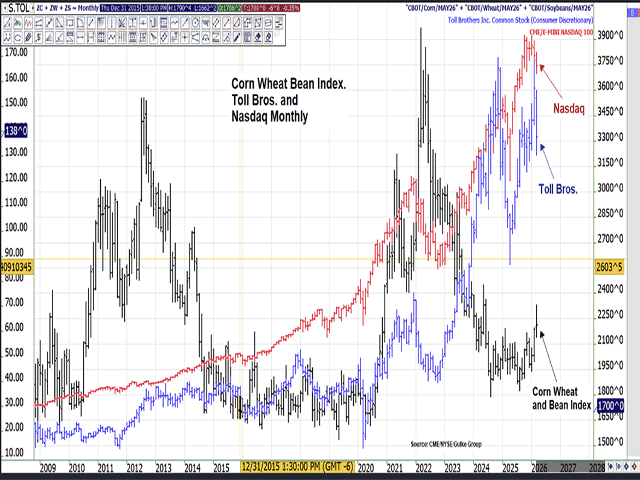The width and height of the screenshot is (640, 480).
Task: Select the grid tool in bottom toolbar row
Action: click(x=101, y=37)
